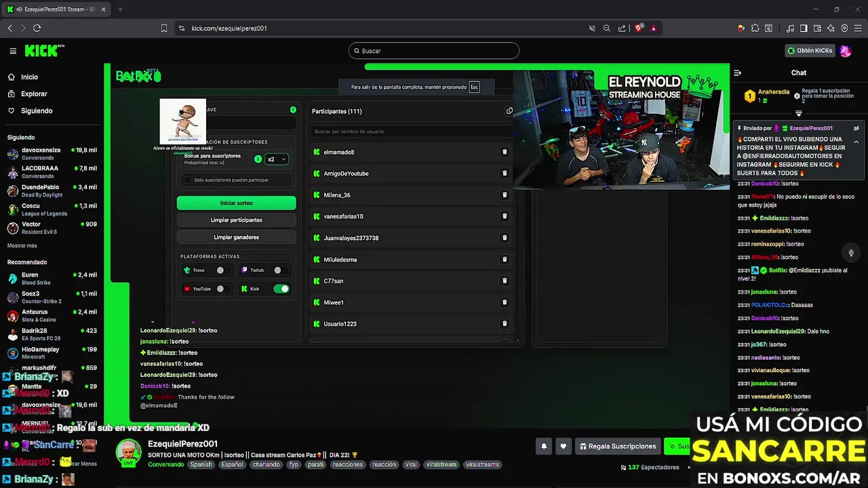This screenshot has width=868, height=488.
Task: Open Explorar in the sidebar
Action: [x=34, y=94]
